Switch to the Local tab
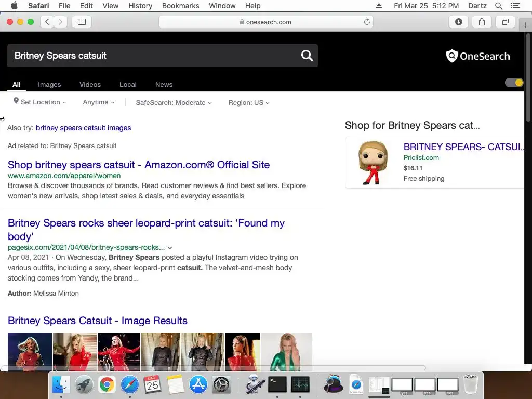Image resolution: width=532 pixels, height=399 pixels. 128,85
